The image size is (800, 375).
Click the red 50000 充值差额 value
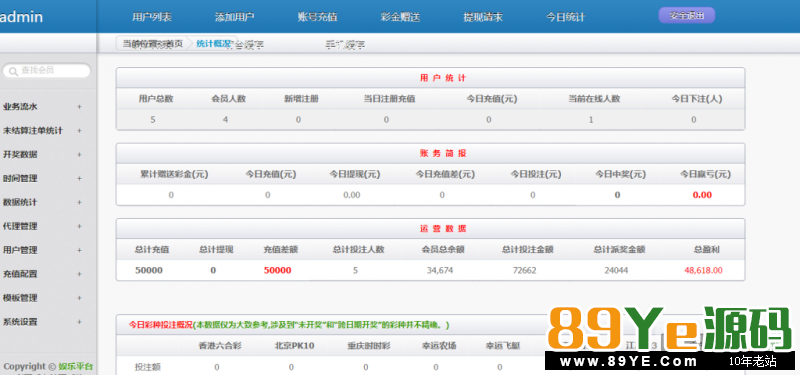pyautogui.click(x=278, y=270)
